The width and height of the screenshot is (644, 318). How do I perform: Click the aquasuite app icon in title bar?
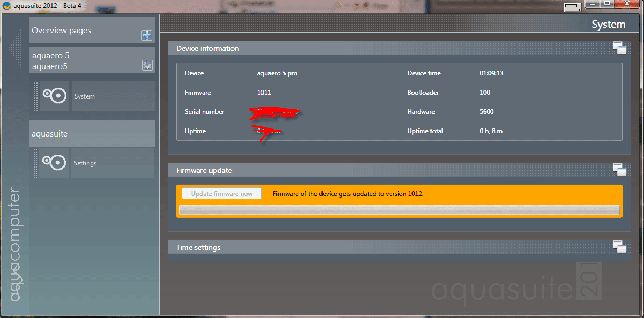[6, 5]
